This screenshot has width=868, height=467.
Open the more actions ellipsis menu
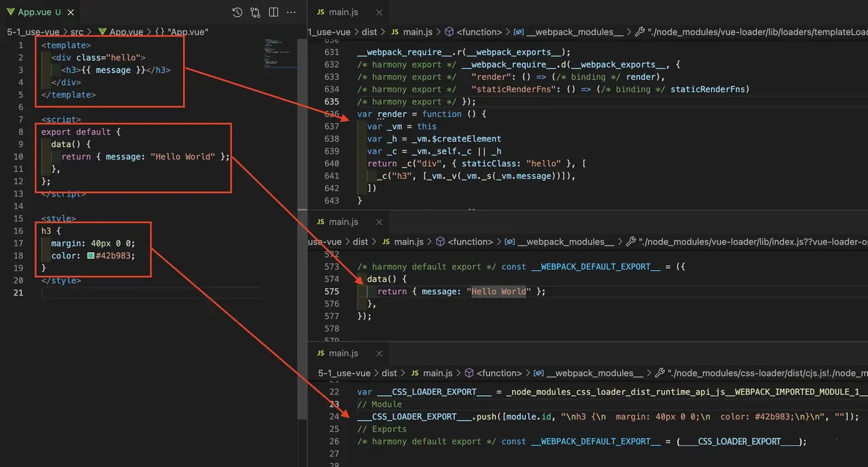point(292,12)
